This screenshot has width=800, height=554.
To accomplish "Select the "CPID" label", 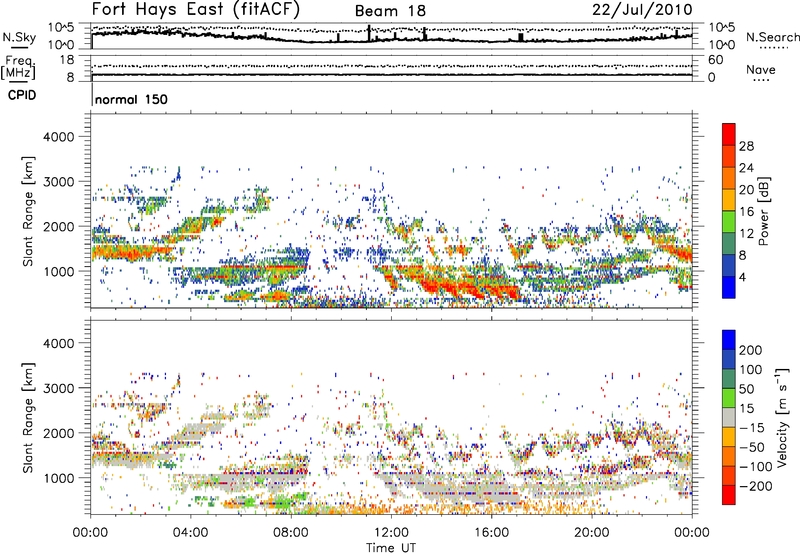I will tap(22, 95).
